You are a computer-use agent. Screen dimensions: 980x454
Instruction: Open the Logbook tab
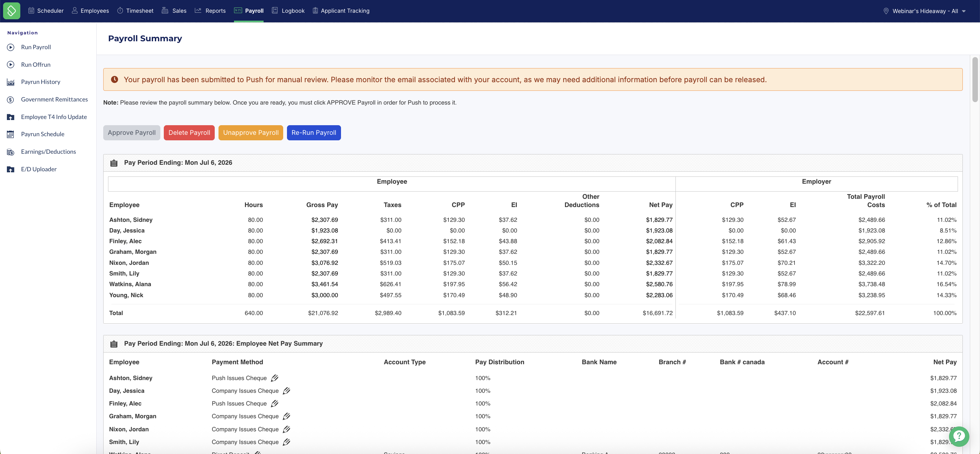click(x=288, y=11)
